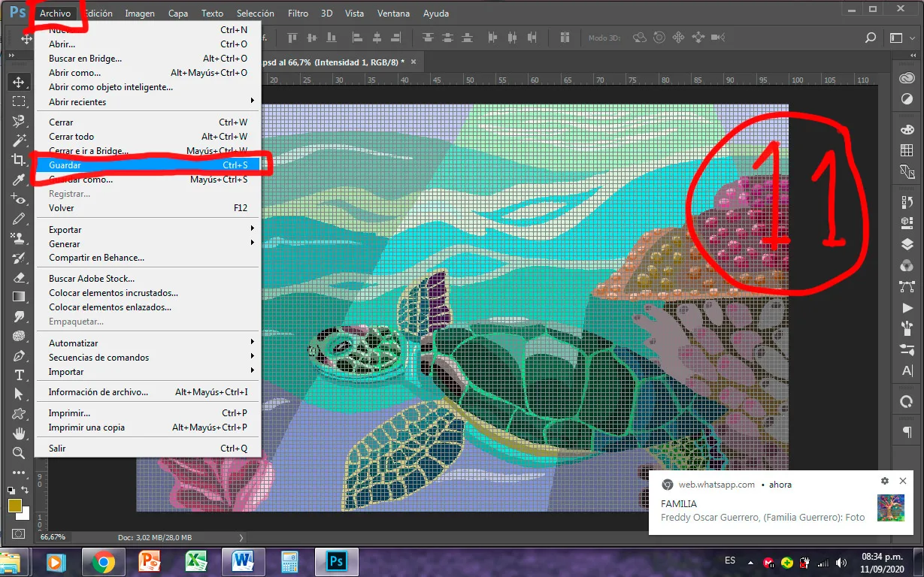
Task: Select the Type tool
Action: [19, 375]
